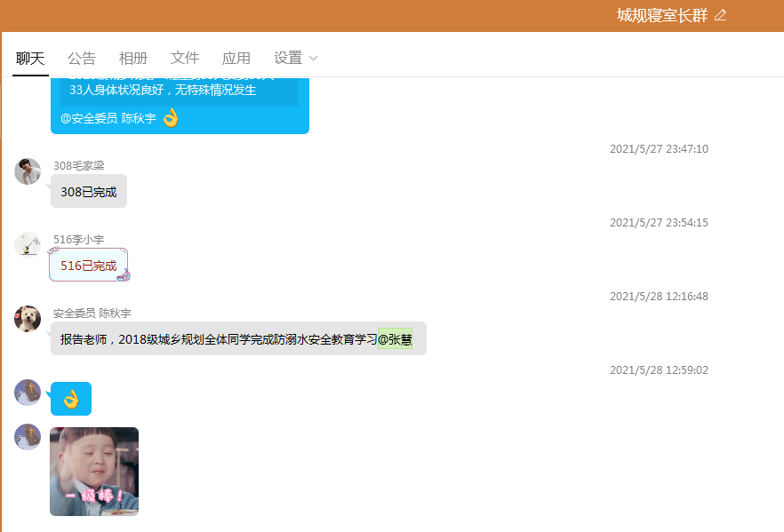The height and width of the screenshot is (532, 784).
Task: Switch to the 文件 tab
Action: tap(185, 59)
